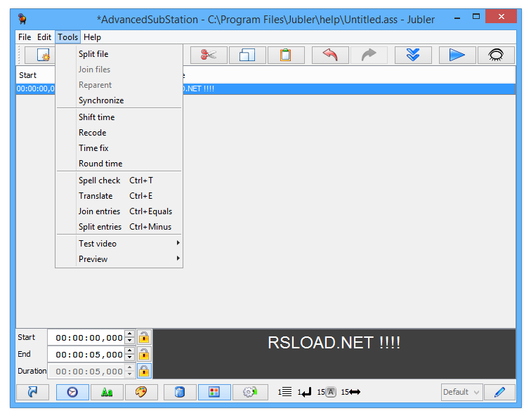The image size is (531, 420).
Task: Toggle the clock timing panel button
Action: (x=72, y=392)
